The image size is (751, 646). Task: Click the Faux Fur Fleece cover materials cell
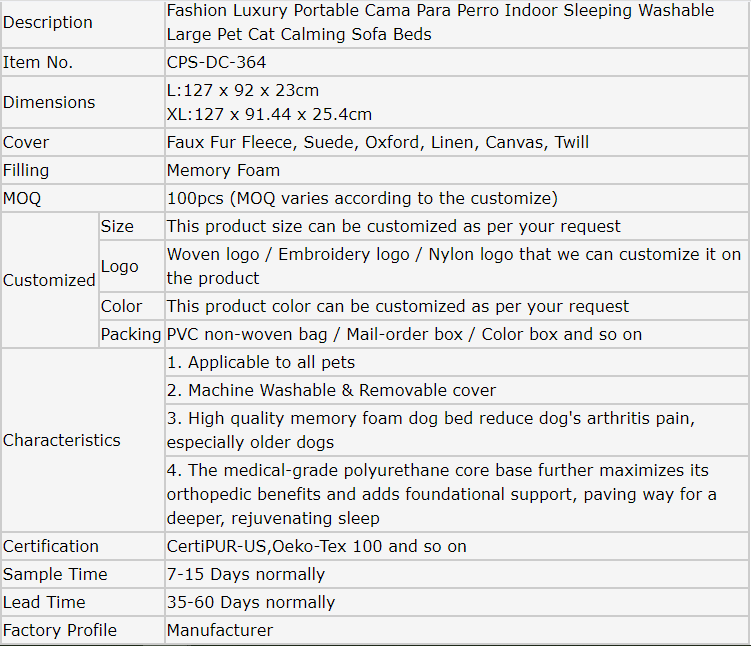pyautogui.click(x=378, y=142)
